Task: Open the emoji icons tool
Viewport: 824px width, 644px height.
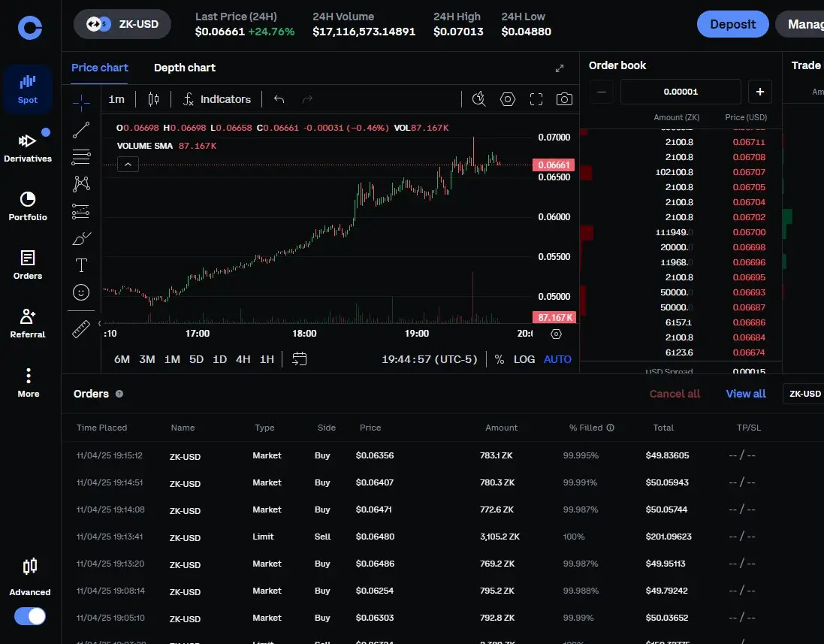Action: (81, 292)
